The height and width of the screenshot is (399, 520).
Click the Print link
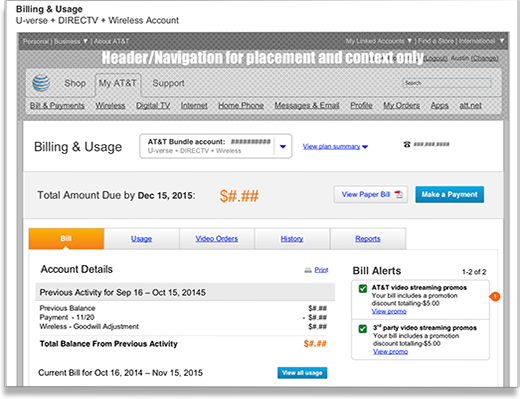pos(321,270)
